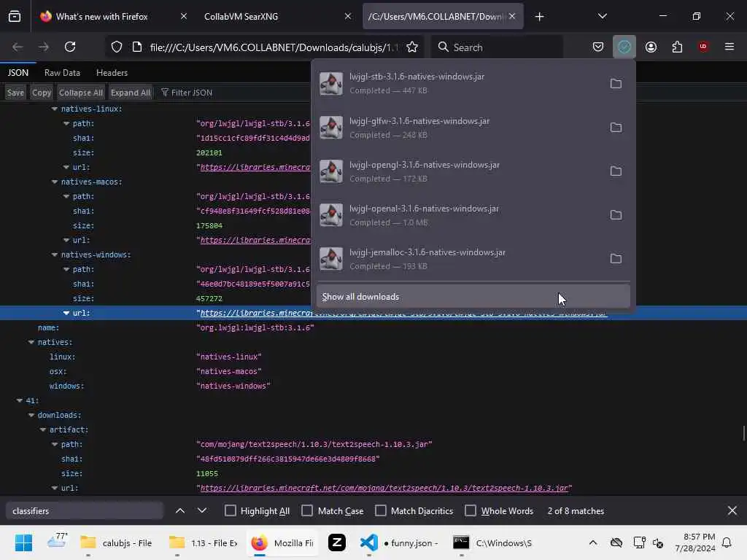
Task: Jump to next find match
Action: pos(202,510)
